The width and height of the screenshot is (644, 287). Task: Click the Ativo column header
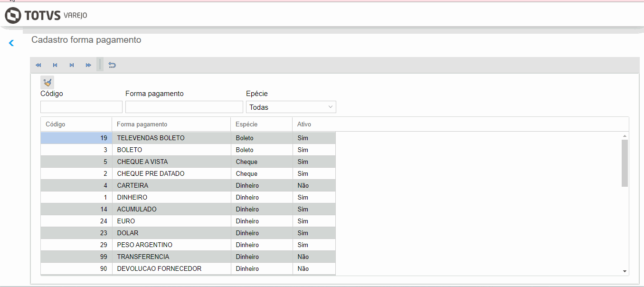304,124
